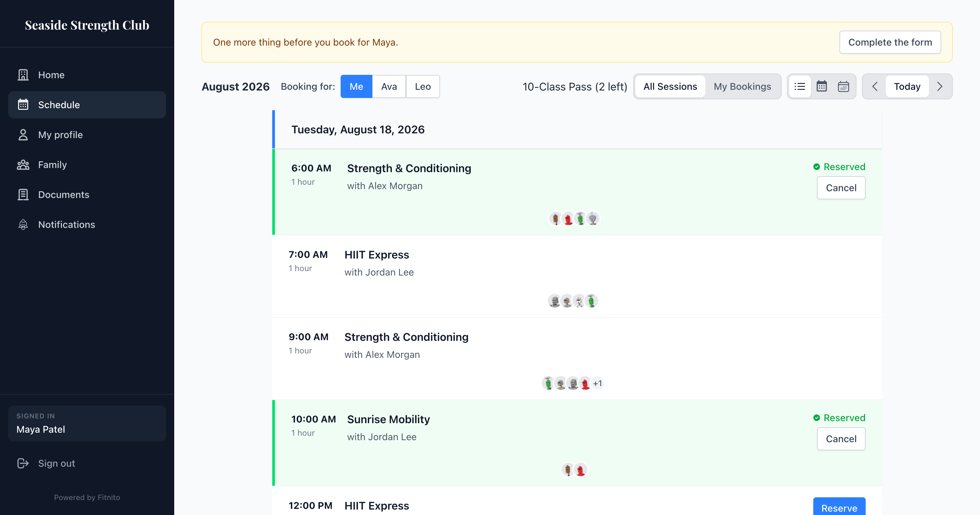
Task: Click Complete the form button
Action: click(890, 42)
